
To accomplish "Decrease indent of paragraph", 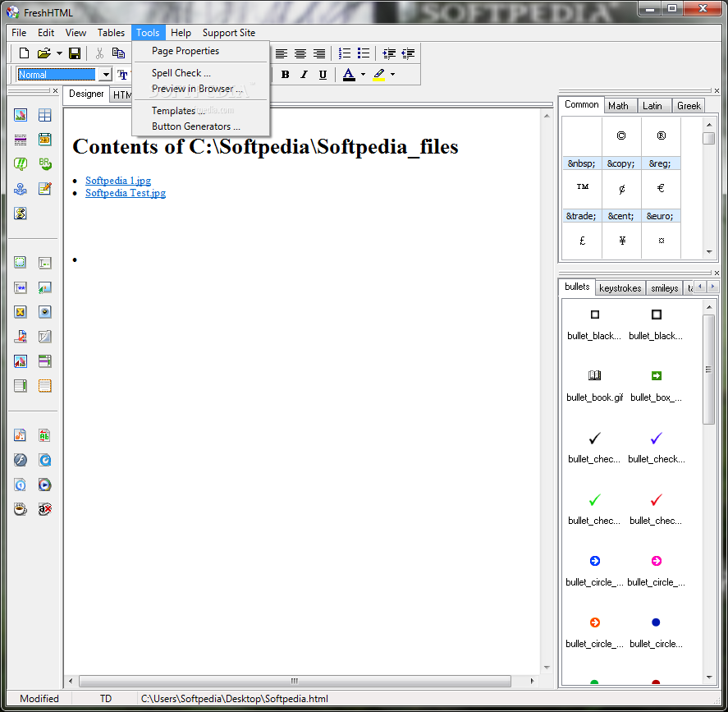I will pyautogui.click(x=408, y=53).
